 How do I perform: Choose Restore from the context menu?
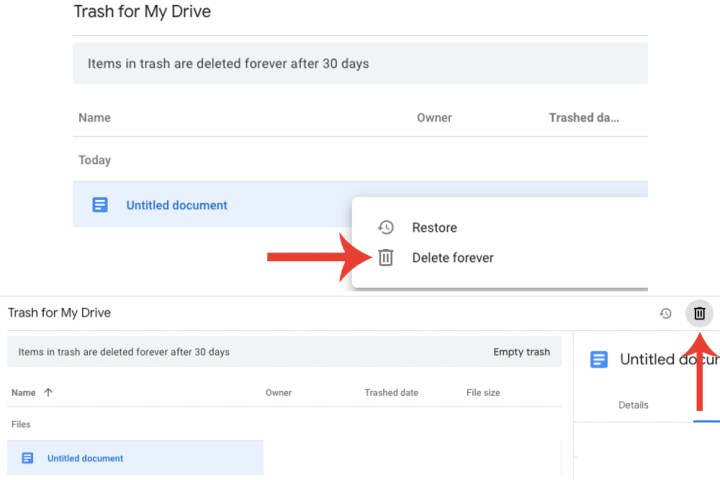coord(434,228)
